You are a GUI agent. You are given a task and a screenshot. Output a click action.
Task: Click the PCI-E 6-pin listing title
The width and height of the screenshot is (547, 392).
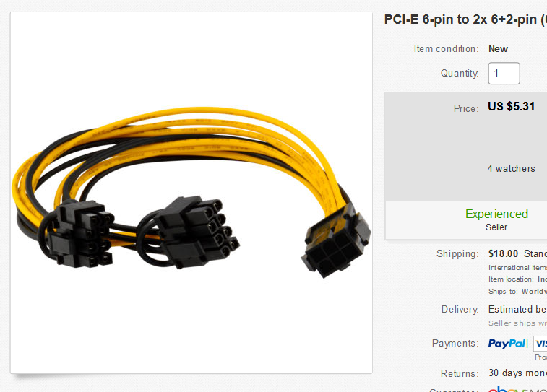point(465,19)
